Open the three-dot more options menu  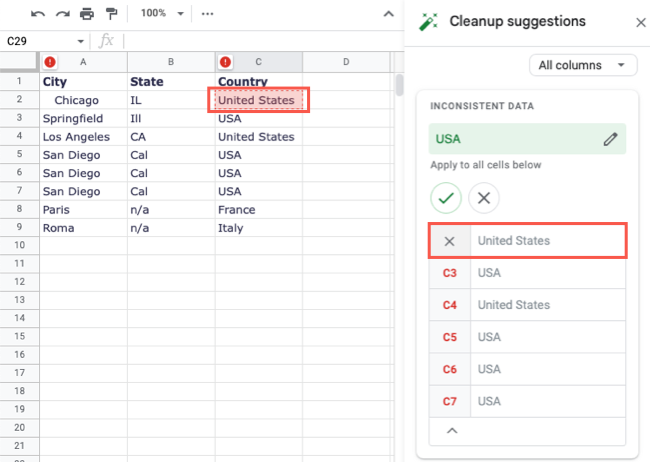click(x=207, y=14)
